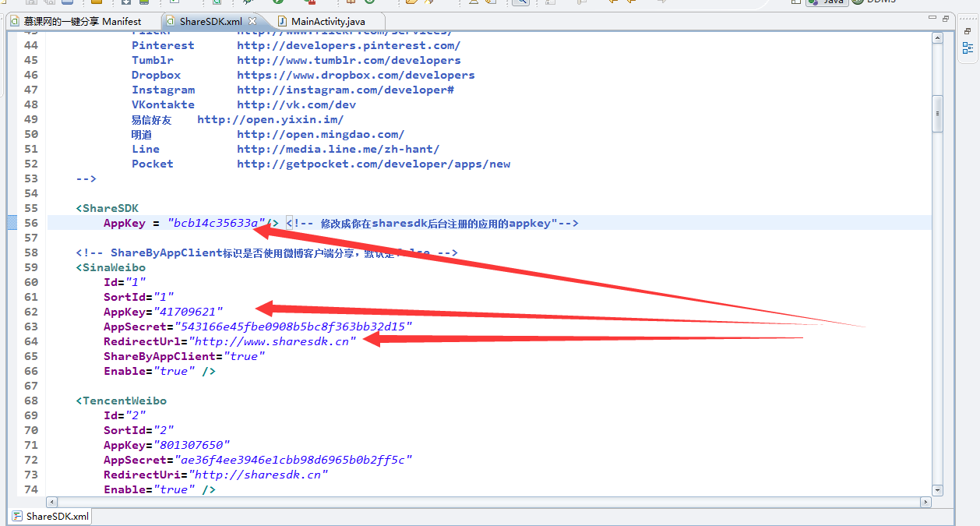980x526 pixels.
Task: Click the comment about ShareByAppClient on line 58
Action: click(266, 252)
